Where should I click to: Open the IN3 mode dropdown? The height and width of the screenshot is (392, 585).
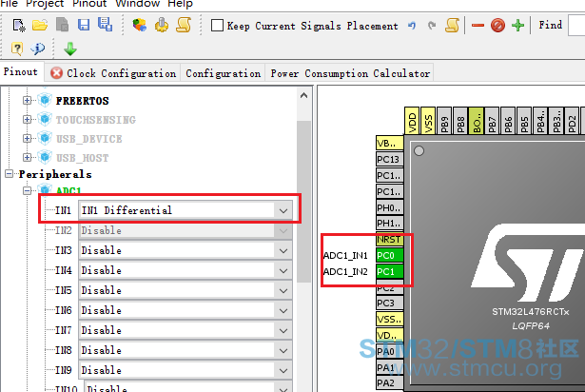[283, 250]
